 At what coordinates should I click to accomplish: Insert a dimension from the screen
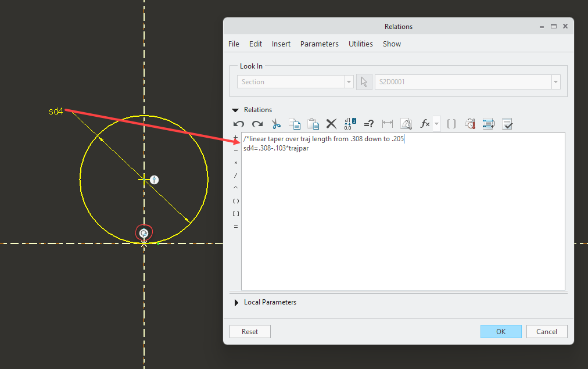point(406,124)
